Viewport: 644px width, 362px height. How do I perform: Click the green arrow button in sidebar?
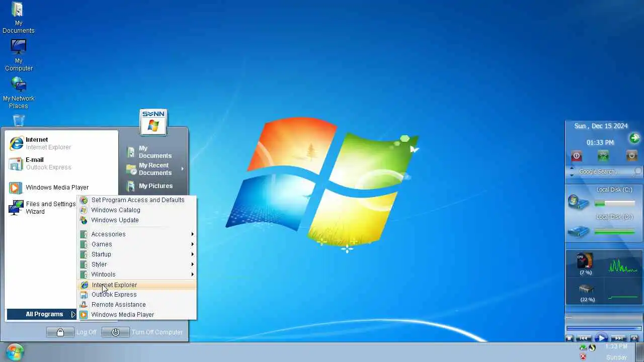[634, 138]
